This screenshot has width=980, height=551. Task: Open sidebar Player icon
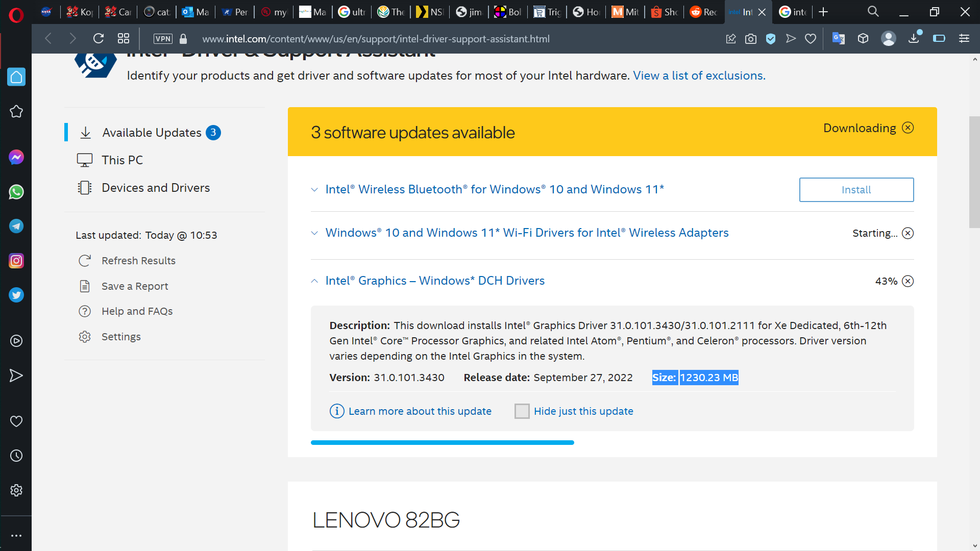(16, 341)
